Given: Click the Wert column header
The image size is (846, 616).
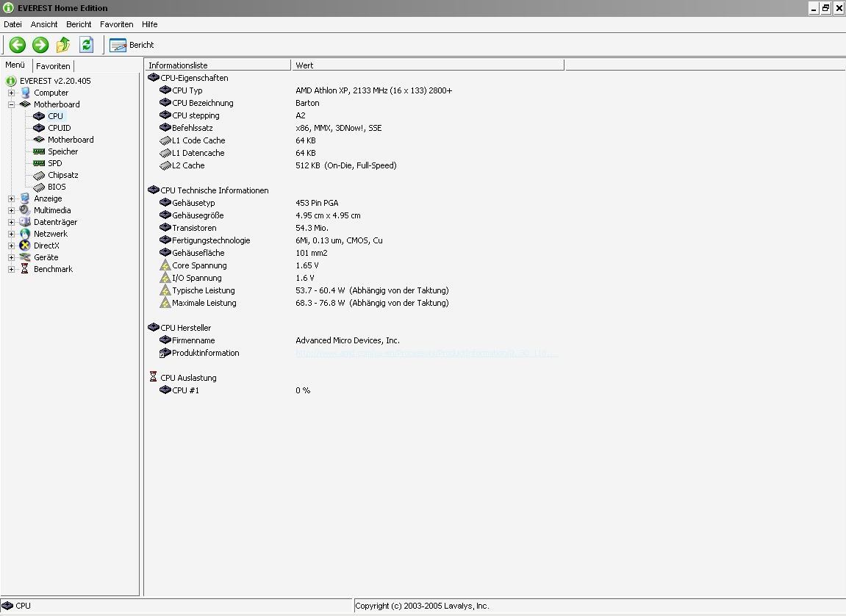Looking at the screenshot, I should click(x=428, y=65).
